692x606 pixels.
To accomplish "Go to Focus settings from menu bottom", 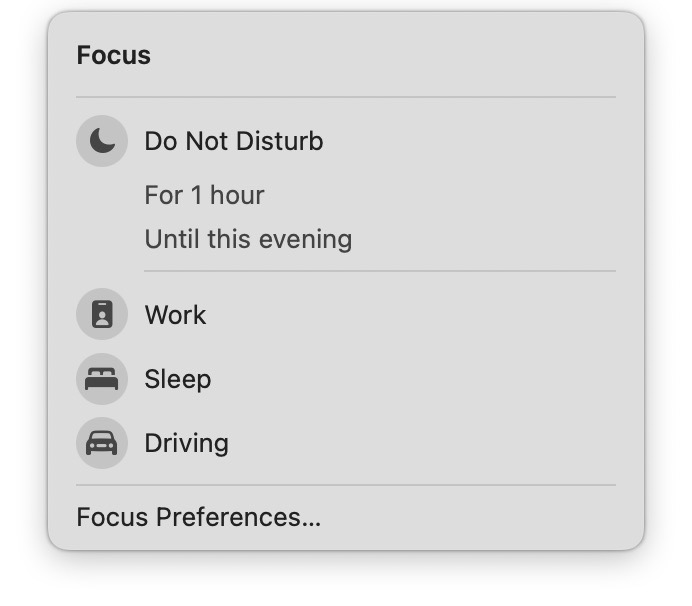I will 198,517.
